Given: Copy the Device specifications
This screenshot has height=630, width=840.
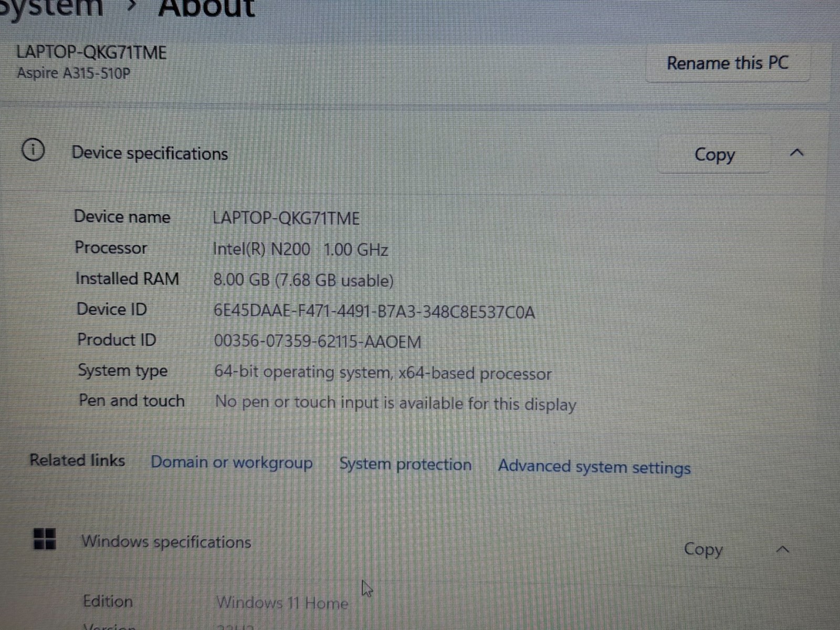Looking at the screenshot, I should [715, 154].
